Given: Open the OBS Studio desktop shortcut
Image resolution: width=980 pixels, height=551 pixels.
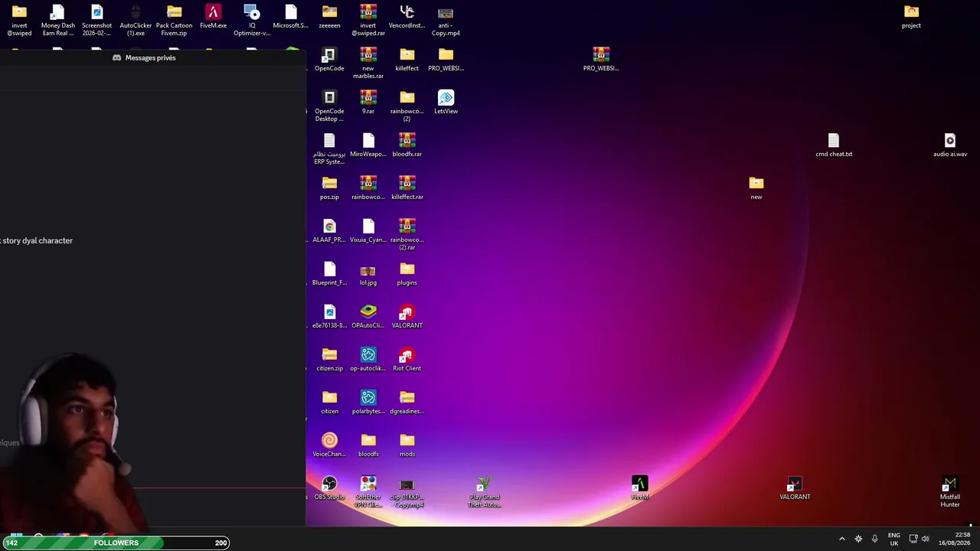Looking at the screenshot, I should 329,488.
